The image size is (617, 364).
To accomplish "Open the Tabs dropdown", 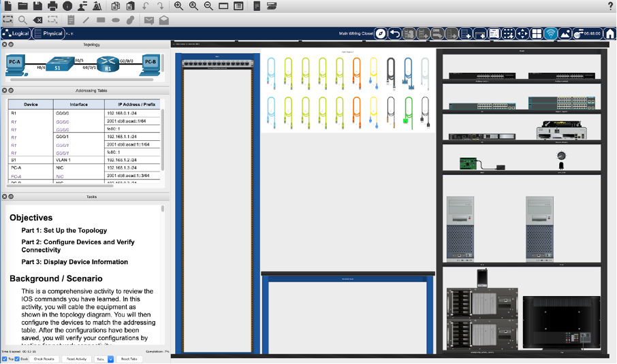I will click(104, 359).
